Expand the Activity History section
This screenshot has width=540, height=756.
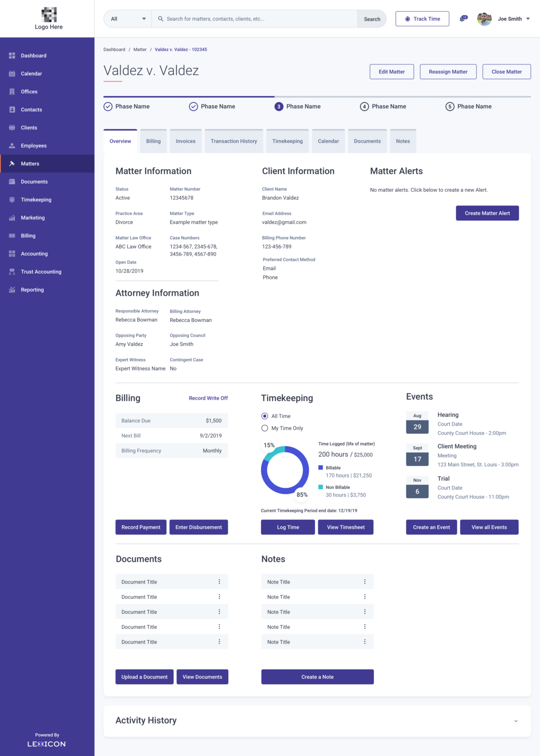tap(516, 721)
